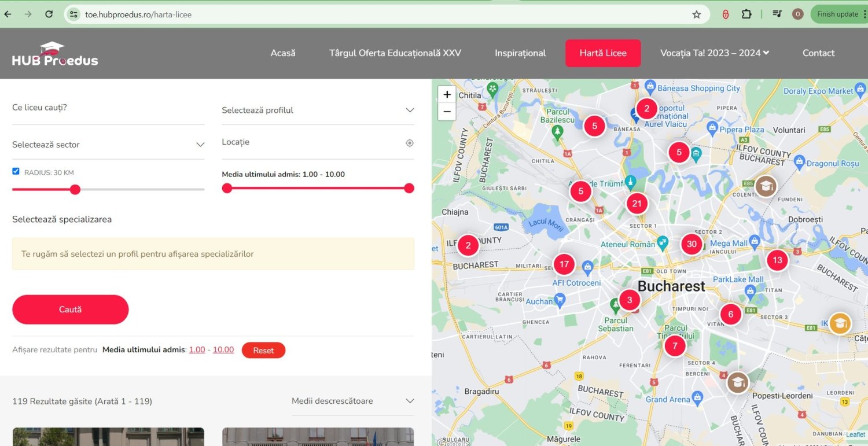Open the Selectează sector dropdown
Screen dimensions: 868x446
click(x=108, y=145)
